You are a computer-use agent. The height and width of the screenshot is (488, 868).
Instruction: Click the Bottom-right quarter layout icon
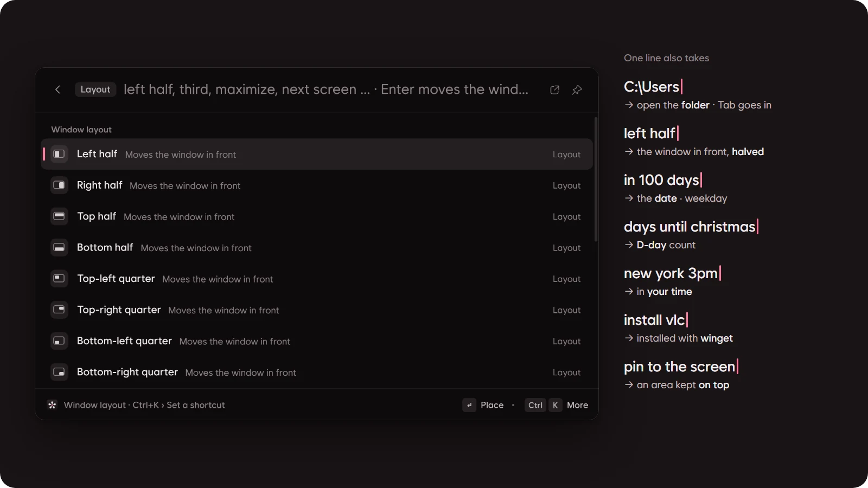pyautogui.click(x=59, y=372)
